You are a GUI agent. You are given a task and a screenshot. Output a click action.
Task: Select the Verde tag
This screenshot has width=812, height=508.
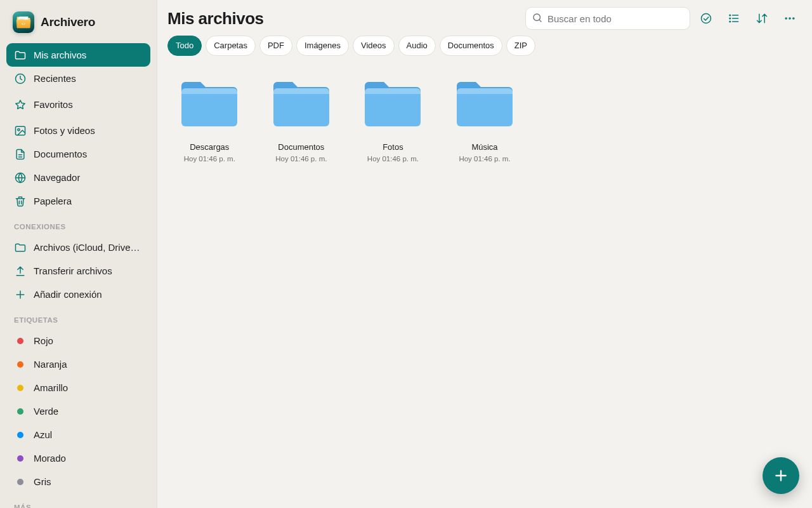(x=78, y=411)
